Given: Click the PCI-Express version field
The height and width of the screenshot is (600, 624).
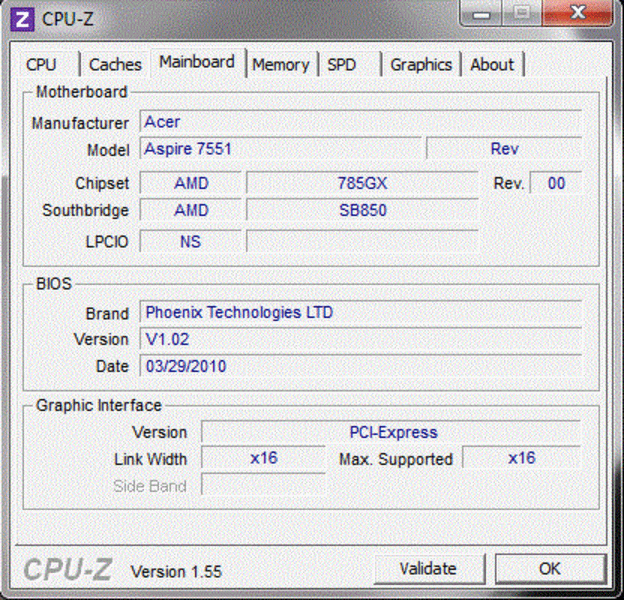Looking at the screenshot, I should tap(391, 432).
